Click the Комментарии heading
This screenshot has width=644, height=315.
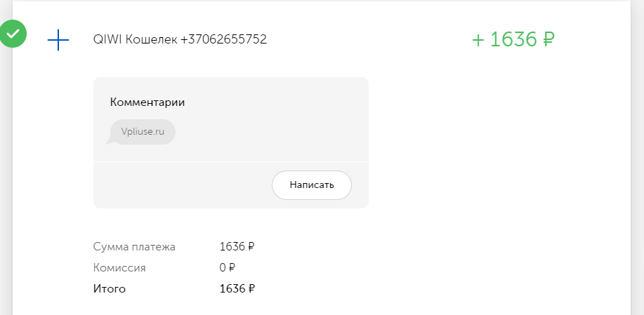(x=147, y=102)
